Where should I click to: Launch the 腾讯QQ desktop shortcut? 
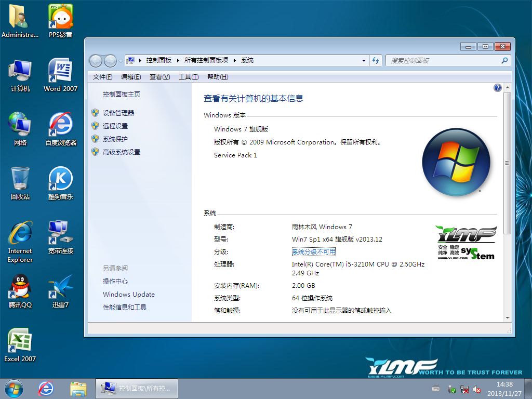20,291
